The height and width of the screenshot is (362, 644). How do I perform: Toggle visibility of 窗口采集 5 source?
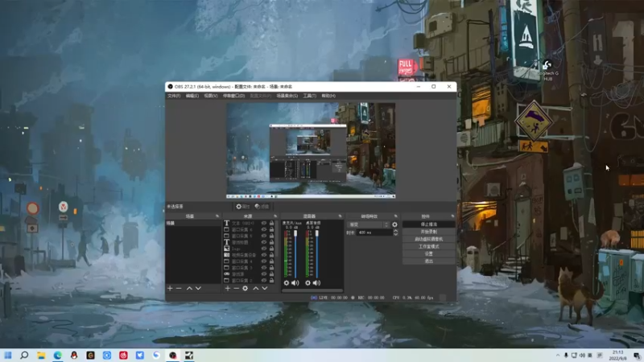click(264, 236)
